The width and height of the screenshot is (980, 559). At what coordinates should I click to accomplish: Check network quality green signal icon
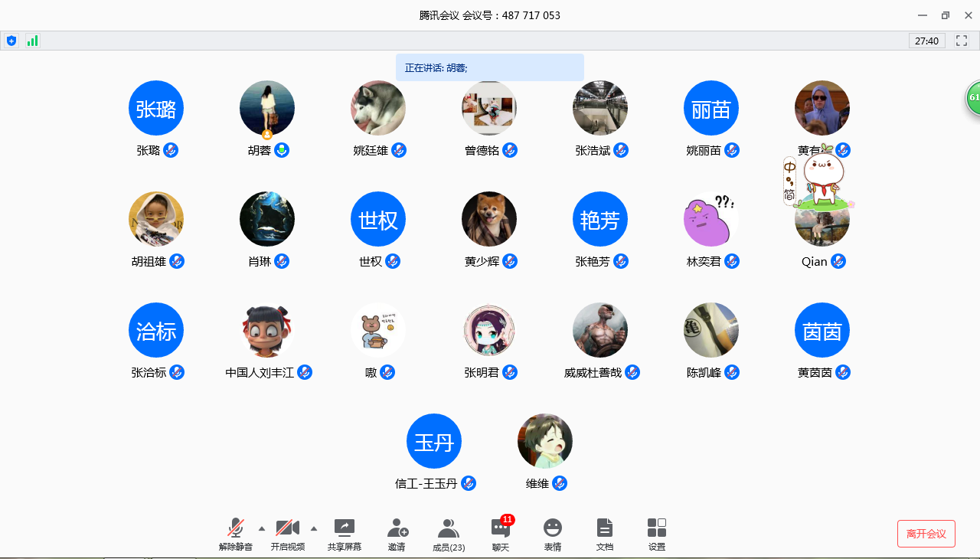point(32,41)
